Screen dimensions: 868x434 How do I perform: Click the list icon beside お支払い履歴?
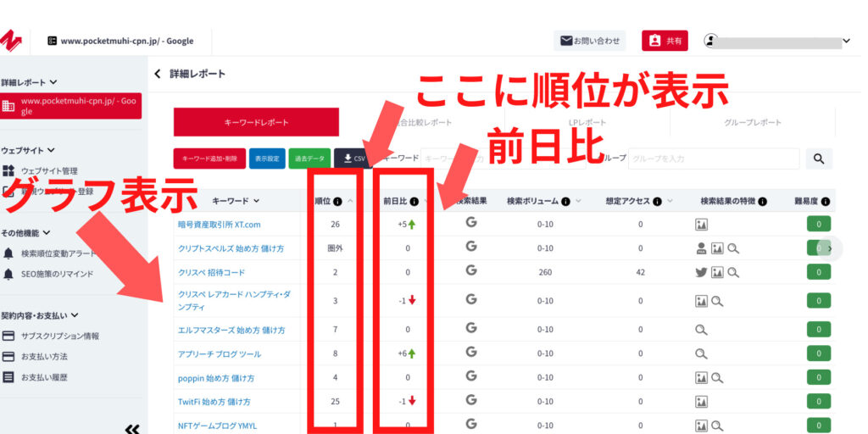coord(8,377)
